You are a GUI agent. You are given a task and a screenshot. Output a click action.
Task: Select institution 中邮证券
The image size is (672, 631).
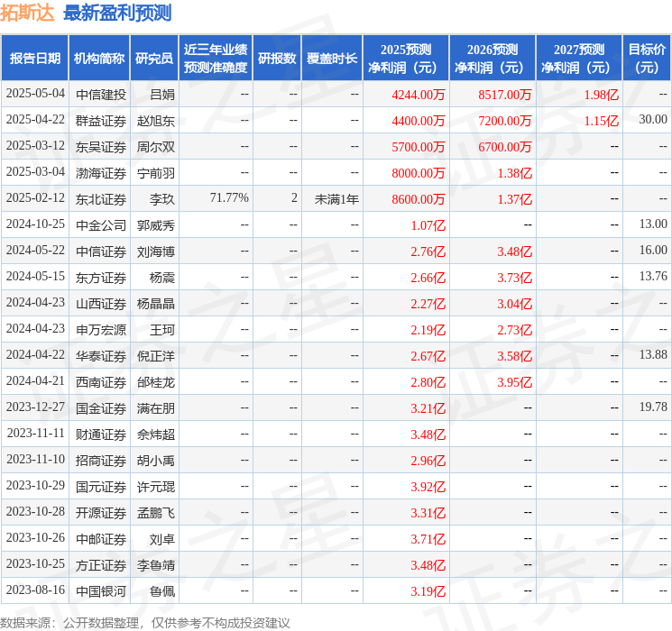tap(101, 539)
